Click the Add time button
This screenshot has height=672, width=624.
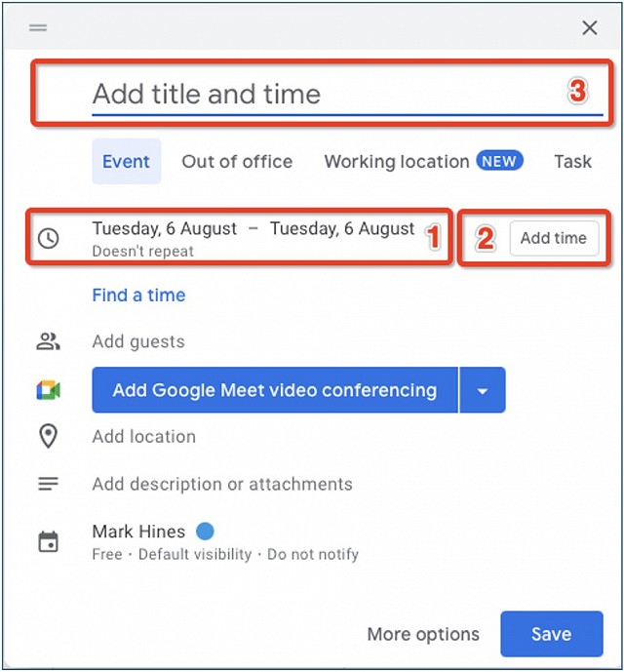[553, 238]
